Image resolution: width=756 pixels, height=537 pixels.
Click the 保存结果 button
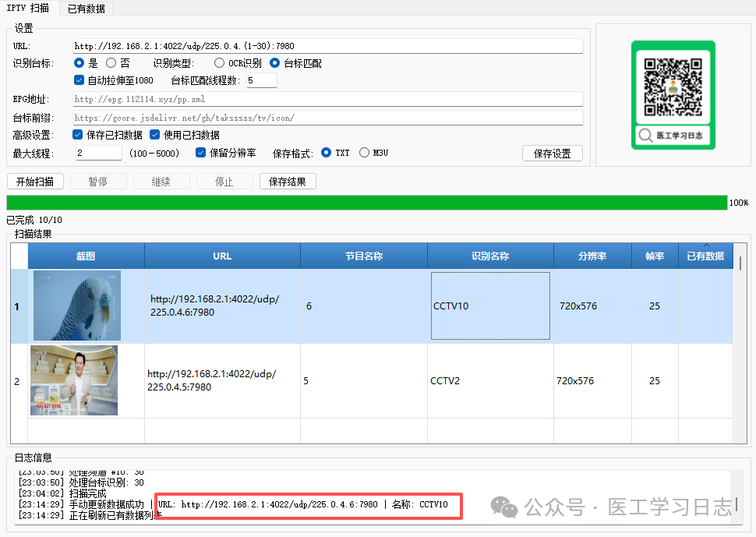[288, 182]
